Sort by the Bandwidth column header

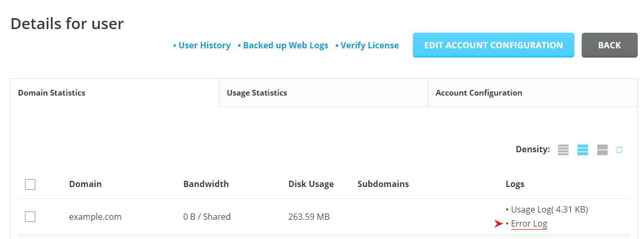[x=206, y=184]
